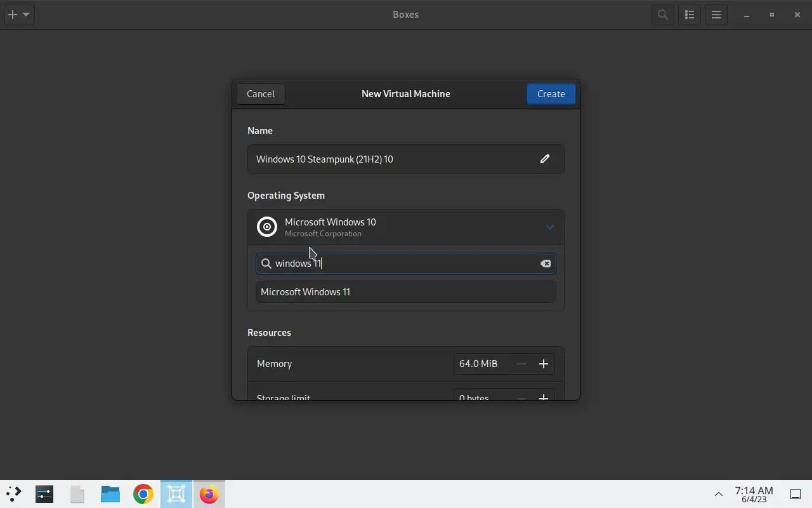
Task: Open the add new box menu
Action: click(18, 15)
